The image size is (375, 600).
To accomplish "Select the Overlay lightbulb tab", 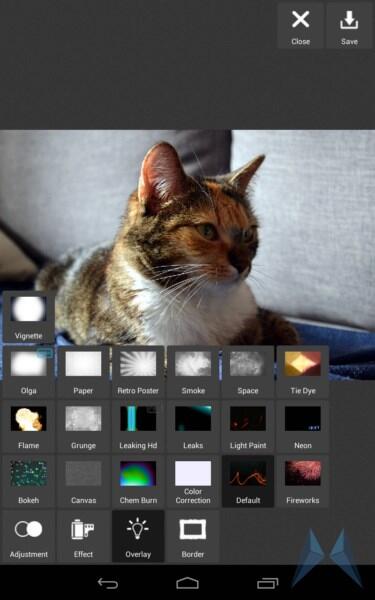I will click(138, 536).
